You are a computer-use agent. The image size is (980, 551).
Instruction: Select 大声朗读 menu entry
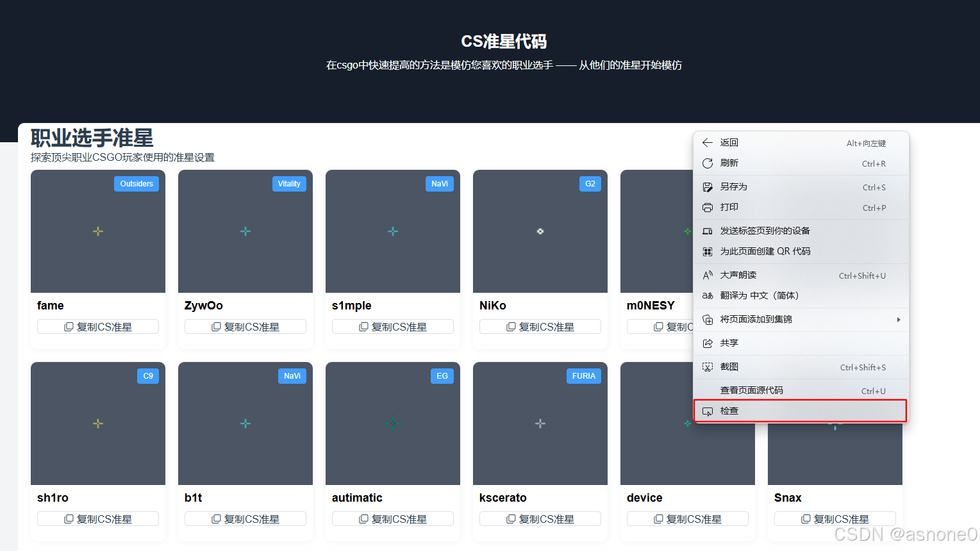(x=801, y=275)
